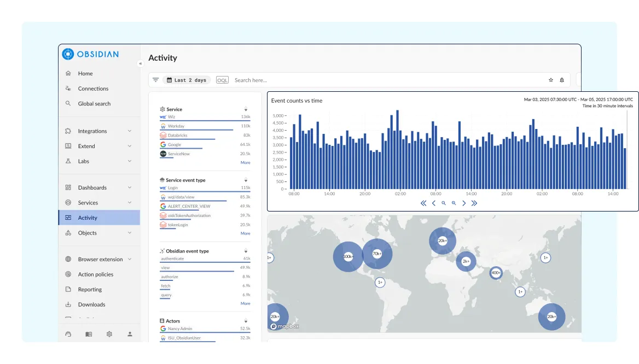Open the Reporting page
Image resolution: width=639 pixels, height=364 pixels.
point(90,290)
